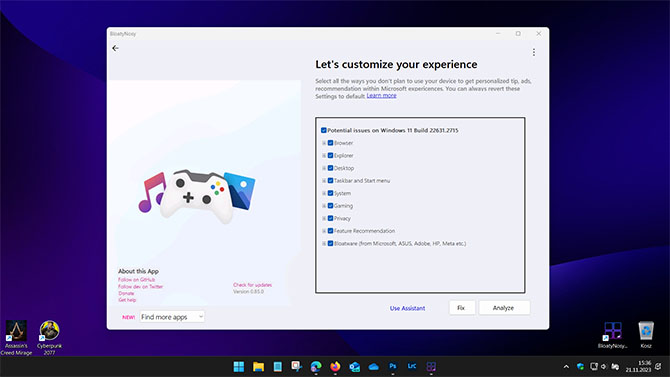Uncheck the Privacy category checkbox
Image resolution: width=670 pixels, height=377 pixels.
coord(330,218)
